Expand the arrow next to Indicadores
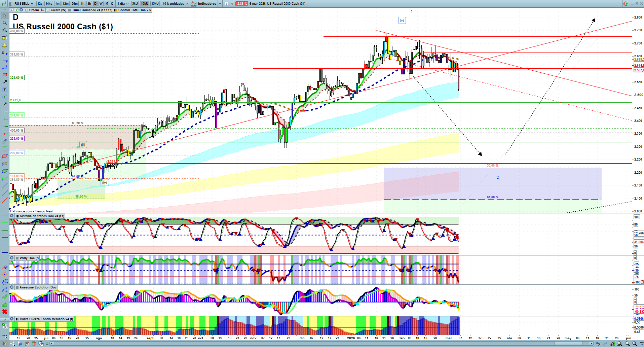This screenshot has width=644, height=347. [220, 4]
